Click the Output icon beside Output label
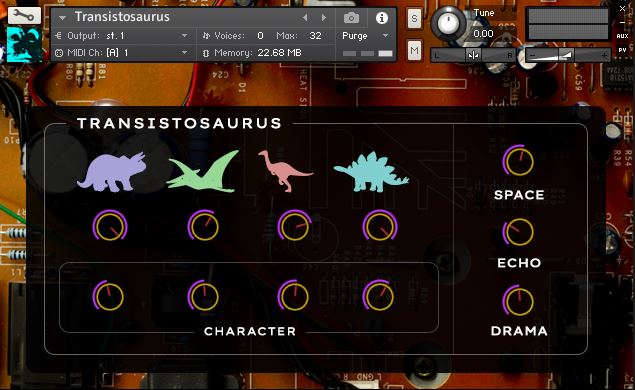Viewport: 635px width, 390px height. 58,36
